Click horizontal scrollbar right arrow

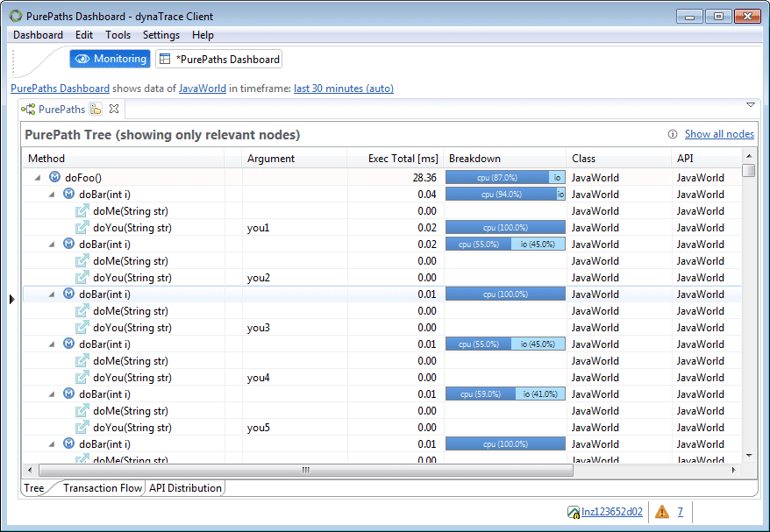733,470
